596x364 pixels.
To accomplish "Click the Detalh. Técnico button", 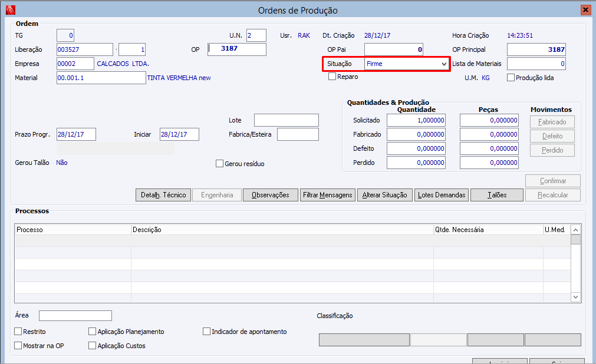I will click(163, 195).
